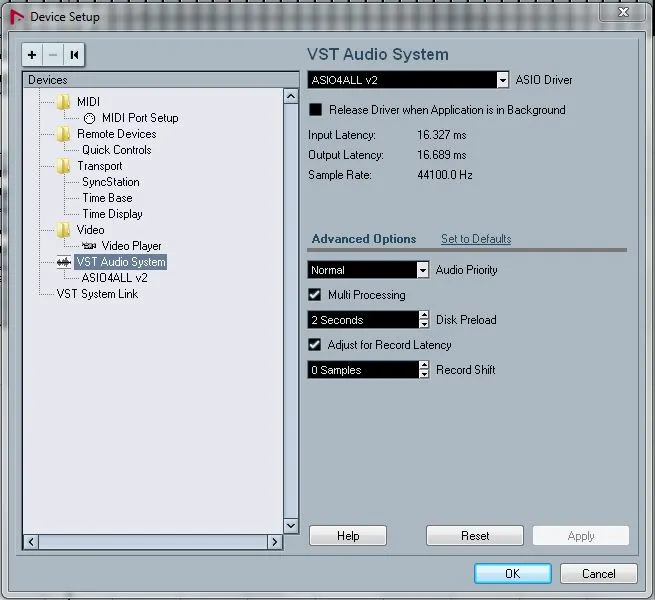Click the reset-to-start arrow icon in toolbar
The image size is (655, 600).
[x=74, y=55]
